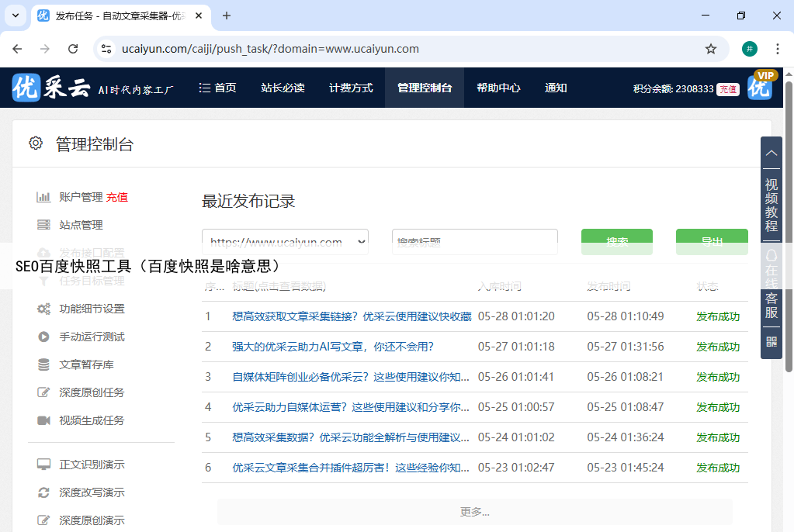
Task: Open article titled 强大的优采云助力AI写文章
Action: tap(333, 347)
